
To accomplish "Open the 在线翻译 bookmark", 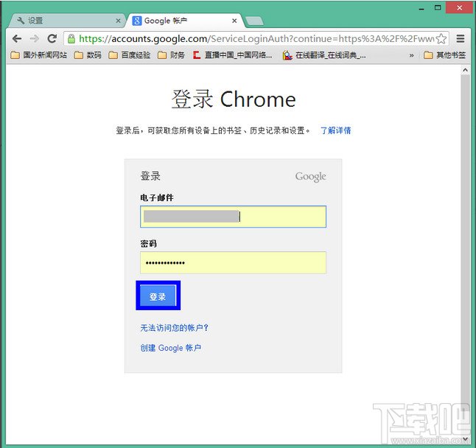I will (x=324, y=55).
